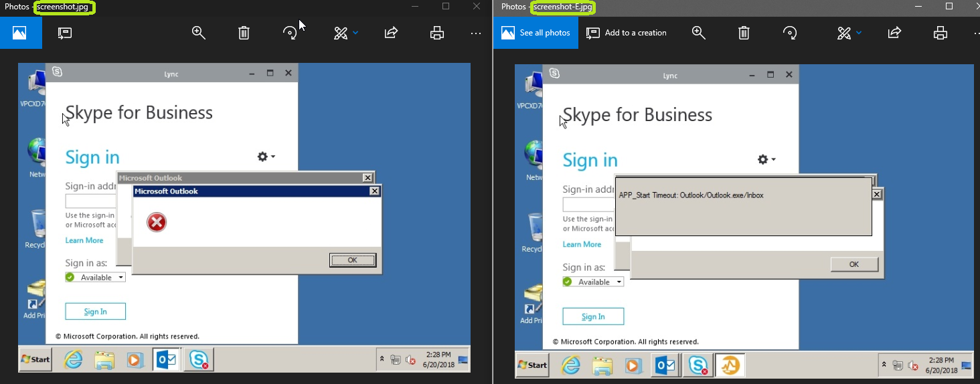Share the photo from screenshot.jpg window
Image resolution: width=980 pixels, height=384 pixels.
click(392, 33)
